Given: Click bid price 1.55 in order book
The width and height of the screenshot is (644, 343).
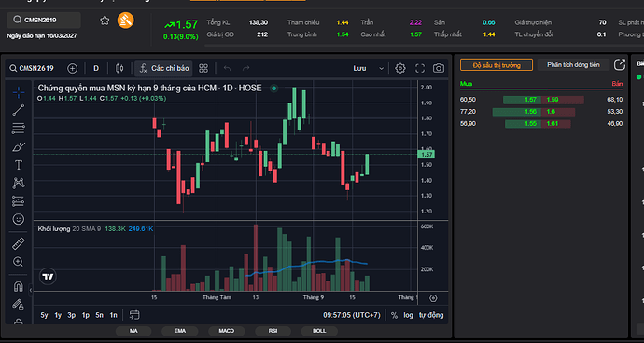Looking at the screenshot, I should point(530,123).
